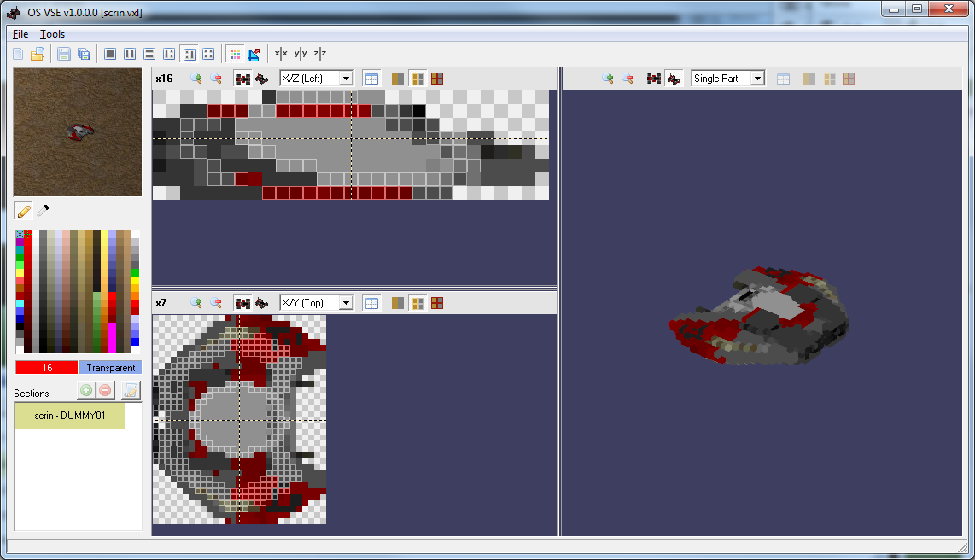The width and height of the screenshot is (975, 560).
Task: Open the File menu
Action: (20, 34)
